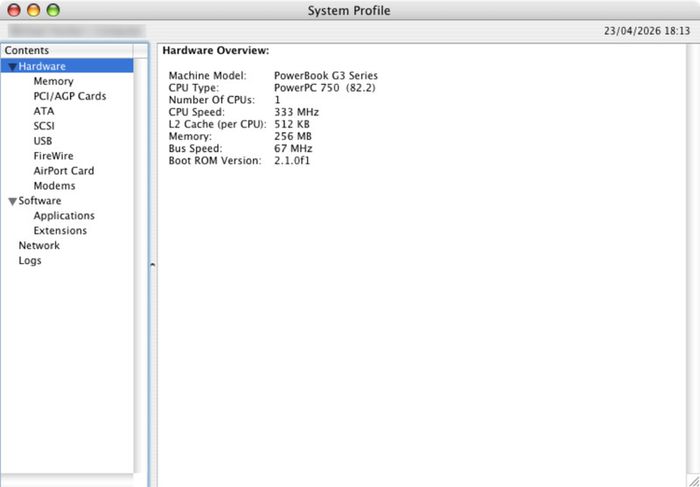Click the Boot ROM version 2.1.0f1
The image size is (700, 487).
click(292, 161)
